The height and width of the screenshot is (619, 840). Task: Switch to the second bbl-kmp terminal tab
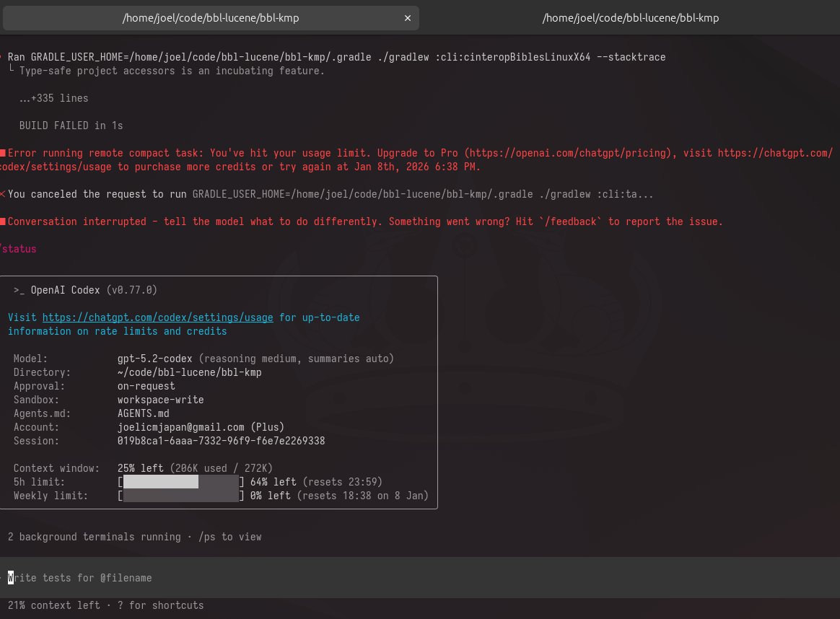pos(630,18)
